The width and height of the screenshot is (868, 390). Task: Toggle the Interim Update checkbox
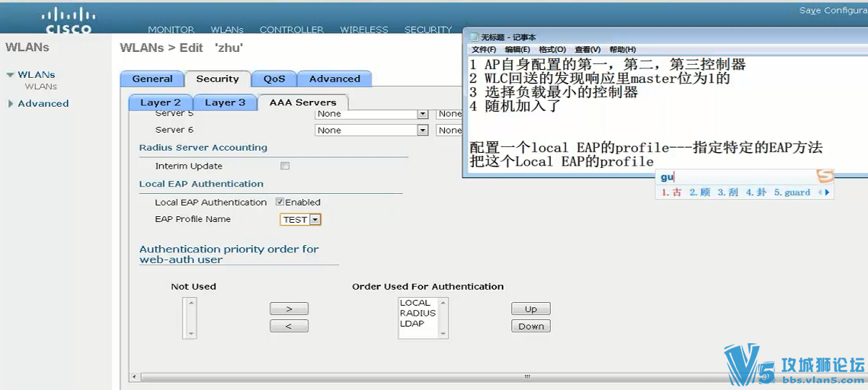point(285,166)
